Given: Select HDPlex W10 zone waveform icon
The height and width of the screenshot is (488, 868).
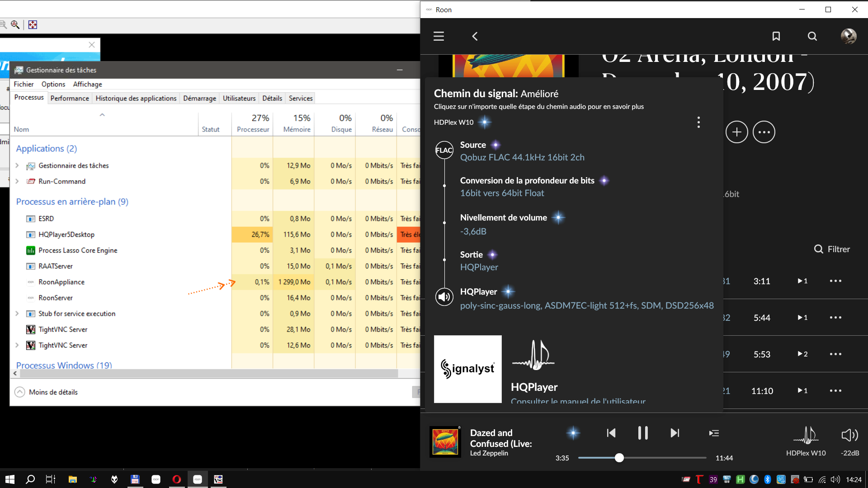Looking at the screenshot, I should pyautogui.click(x=806, y=435).
